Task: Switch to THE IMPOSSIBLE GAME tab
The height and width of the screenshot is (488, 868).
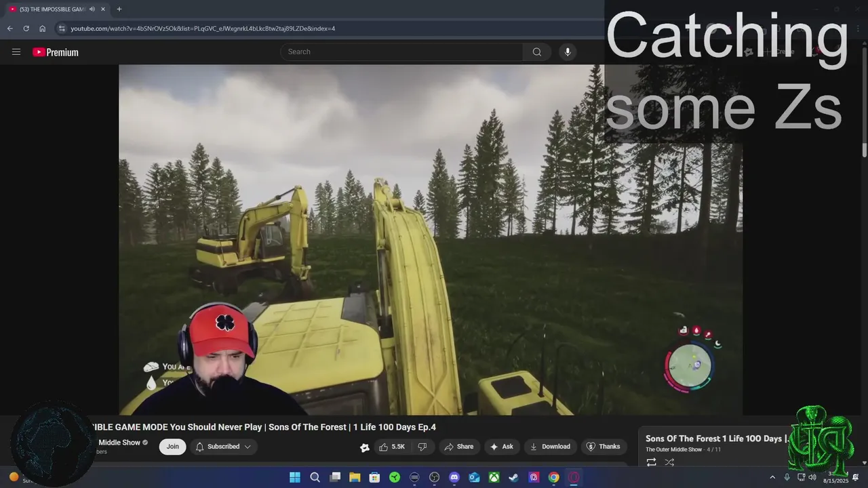Action: tap(56, 9)
